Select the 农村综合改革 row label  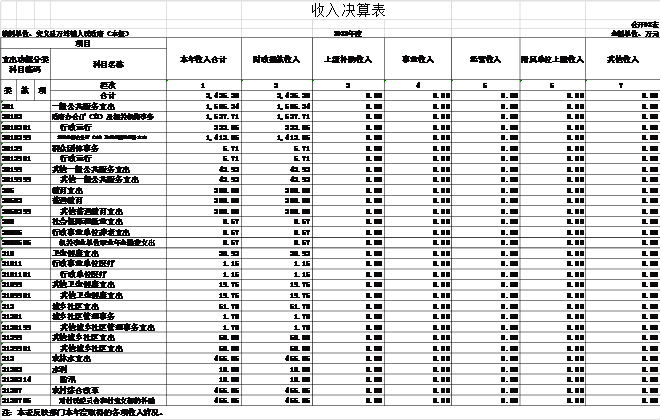click(x=80, y=390)
